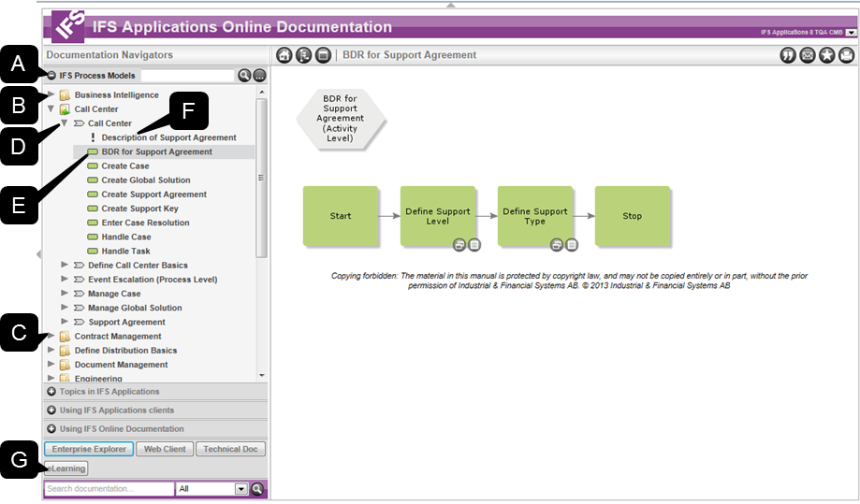Click the quotation mark feedback icon
860x504 pixels.
coord(788,55)
